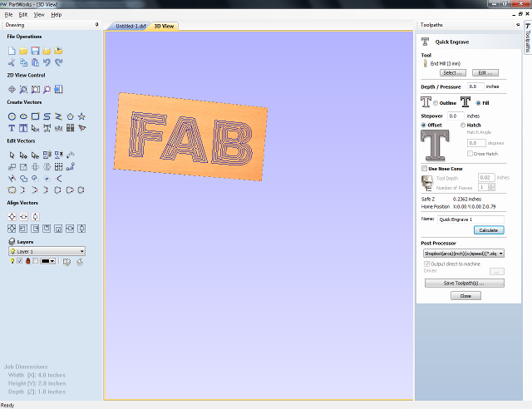Toggle Layer 1 visibility checkbox
The width and height of the screenshot is (532, 409).
20,261
